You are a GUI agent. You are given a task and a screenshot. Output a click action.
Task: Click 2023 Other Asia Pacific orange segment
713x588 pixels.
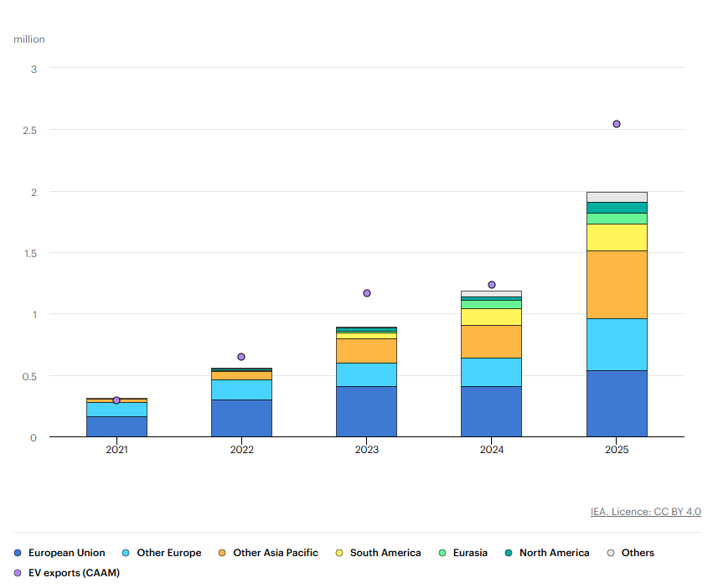[366, 351]
